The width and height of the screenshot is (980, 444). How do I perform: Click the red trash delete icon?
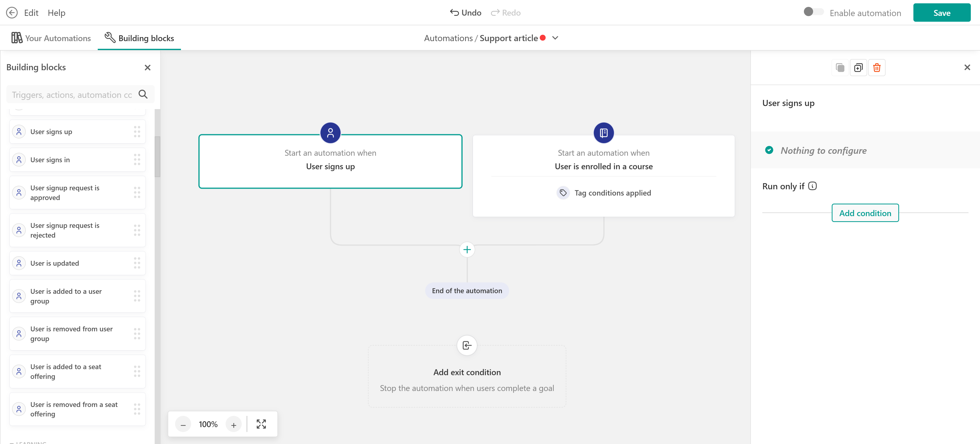pyautogui.click(x=877, y=68)
